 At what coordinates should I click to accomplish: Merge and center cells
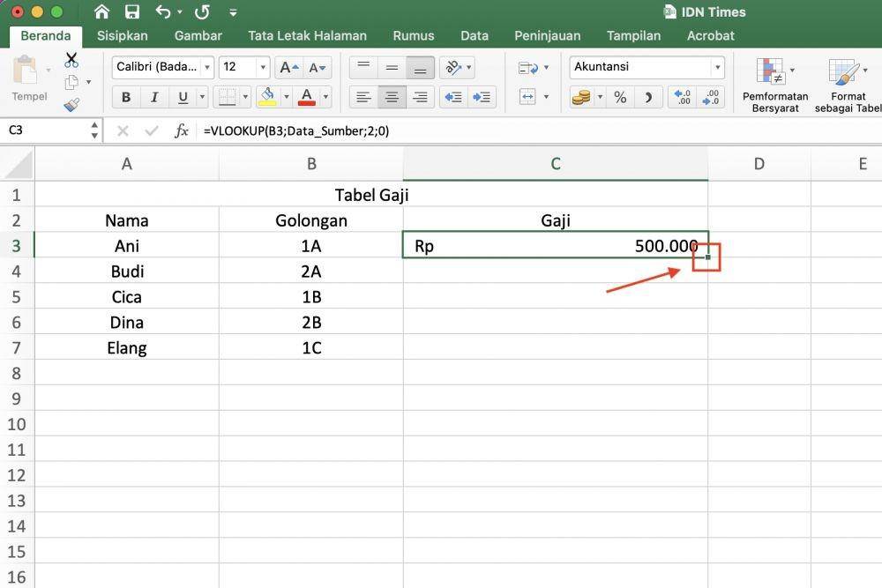pyautogui.click(x=527, y=97)
